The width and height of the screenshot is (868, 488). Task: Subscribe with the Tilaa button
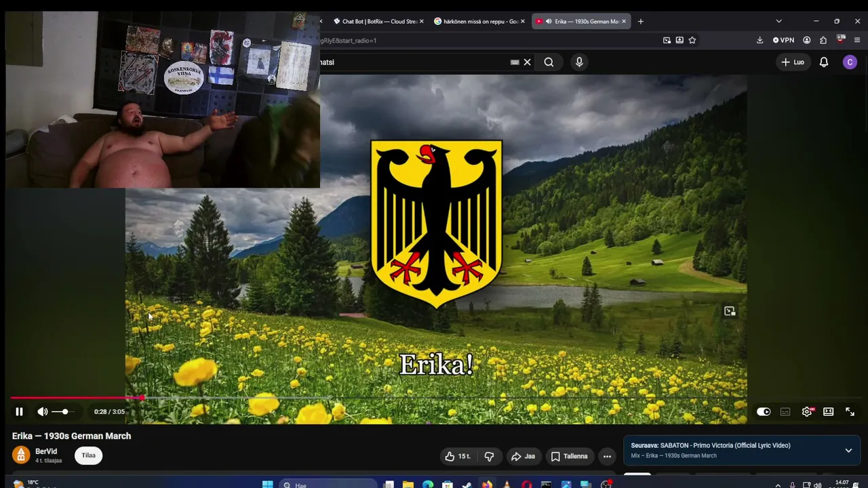pyautogui.click(x=89, y=455)
